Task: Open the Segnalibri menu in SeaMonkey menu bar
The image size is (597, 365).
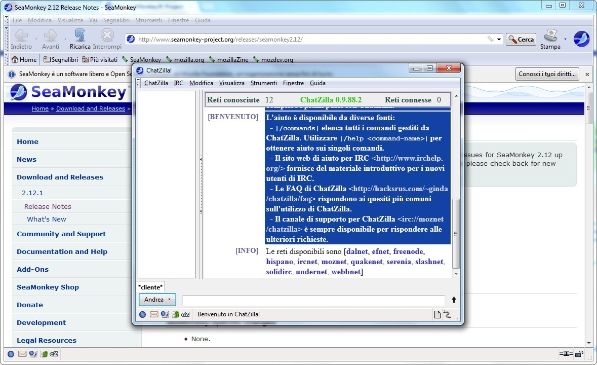Action: click(x=117, y=20)
